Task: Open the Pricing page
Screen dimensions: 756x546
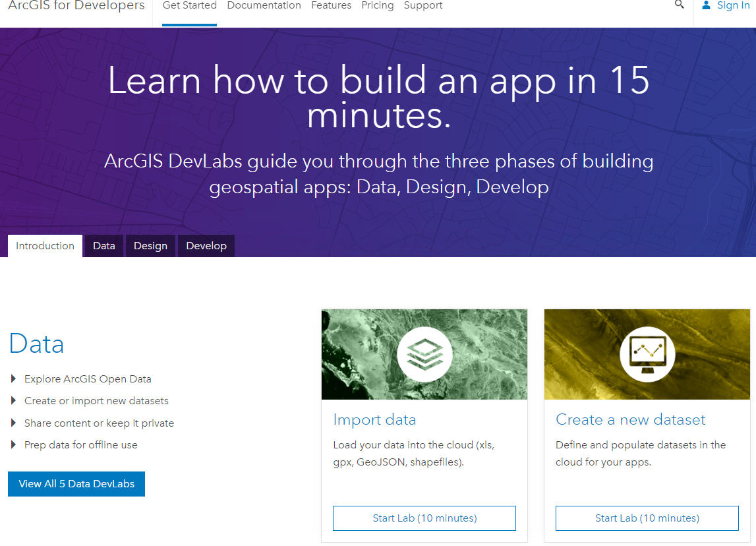Action: 378,5
